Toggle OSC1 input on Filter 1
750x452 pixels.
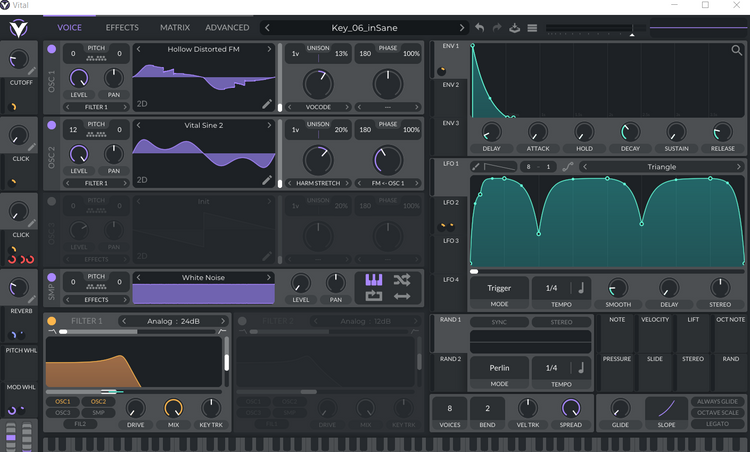click(63, 401)
